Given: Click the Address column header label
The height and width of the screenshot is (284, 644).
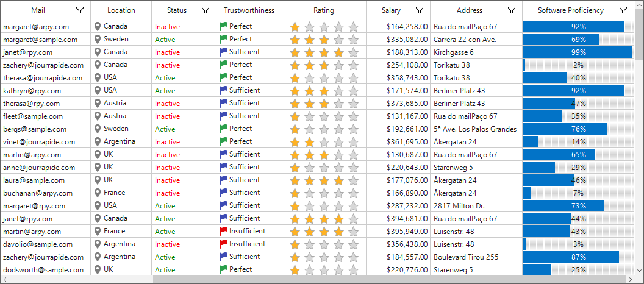Looking at the screenshot, I should click(x=470, y=10).
